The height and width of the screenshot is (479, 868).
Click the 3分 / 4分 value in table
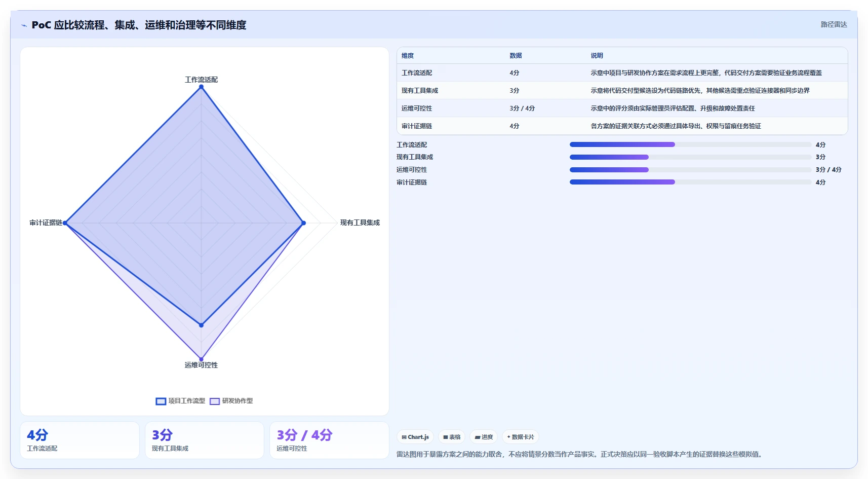522,108
